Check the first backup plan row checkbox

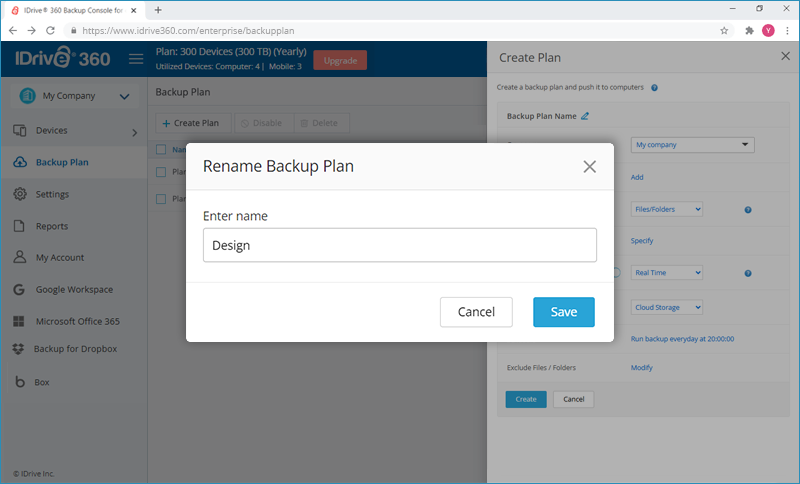162,171
